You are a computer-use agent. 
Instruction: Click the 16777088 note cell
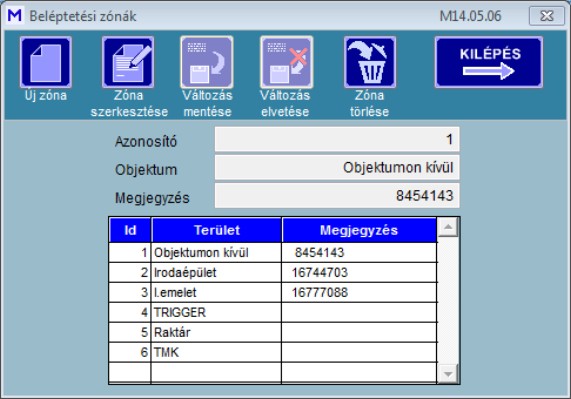pos(359,293)
